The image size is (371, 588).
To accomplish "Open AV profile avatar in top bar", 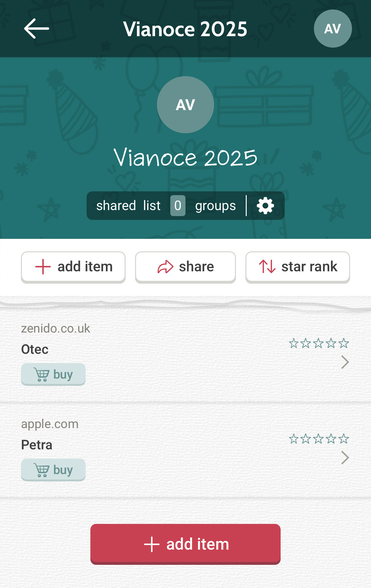I will (333, 29).
